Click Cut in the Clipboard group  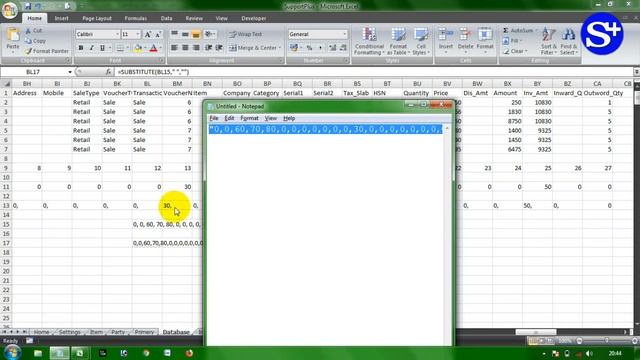point(33,31)
